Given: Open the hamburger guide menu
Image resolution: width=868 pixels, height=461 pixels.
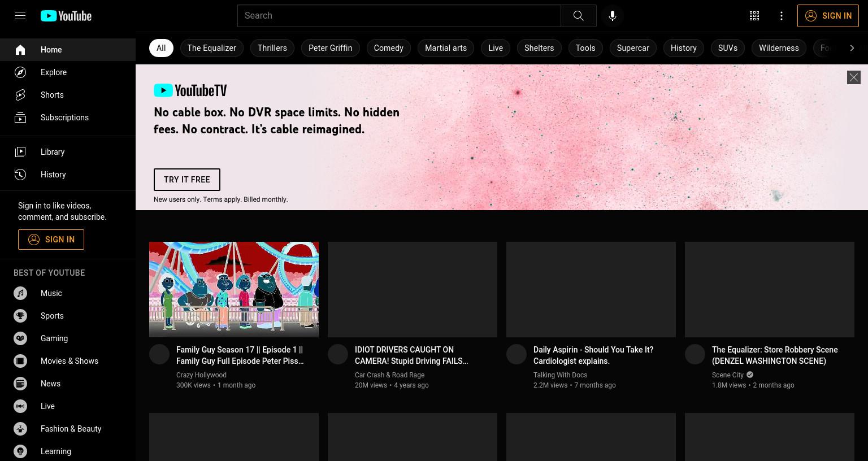Looking at the screenshot, I should point(20,16).
